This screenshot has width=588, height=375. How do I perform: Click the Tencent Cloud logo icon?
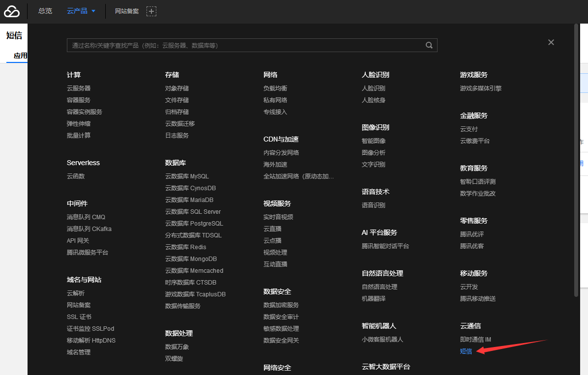coord(12,11)
